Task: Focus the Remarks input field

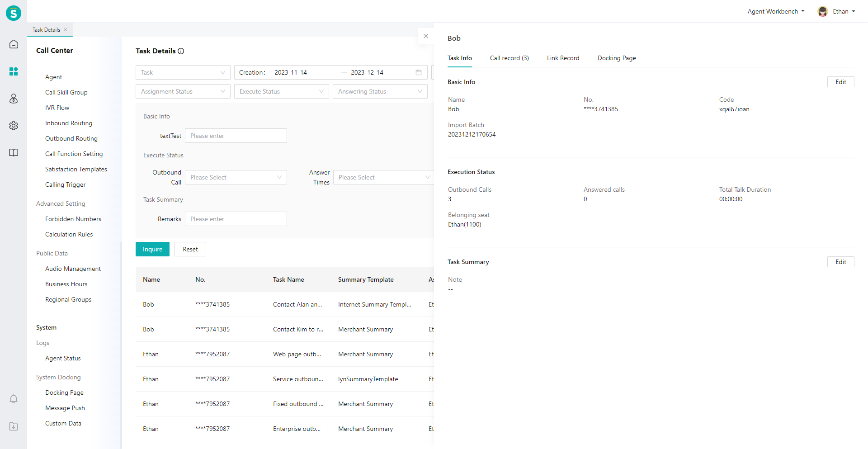Action: point(236,219)
